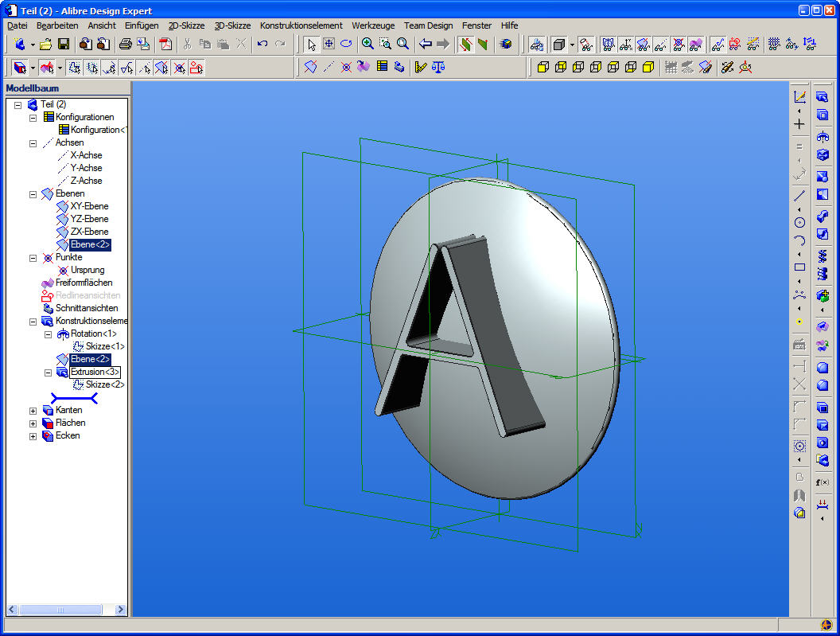This screenshot has width=840, height=636.
Task: Expand the Kanten tree node
Action: 33,411
